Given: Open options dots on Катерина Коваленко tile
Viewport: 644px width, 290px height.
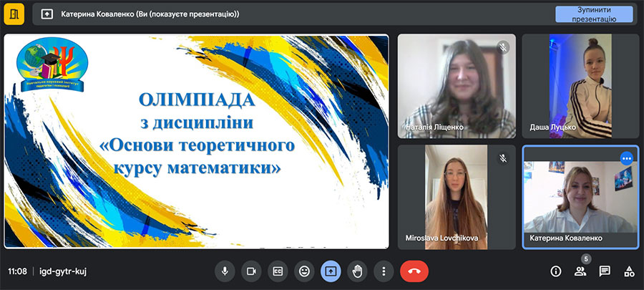Looking at the screenshot, I should pos(626,158).
